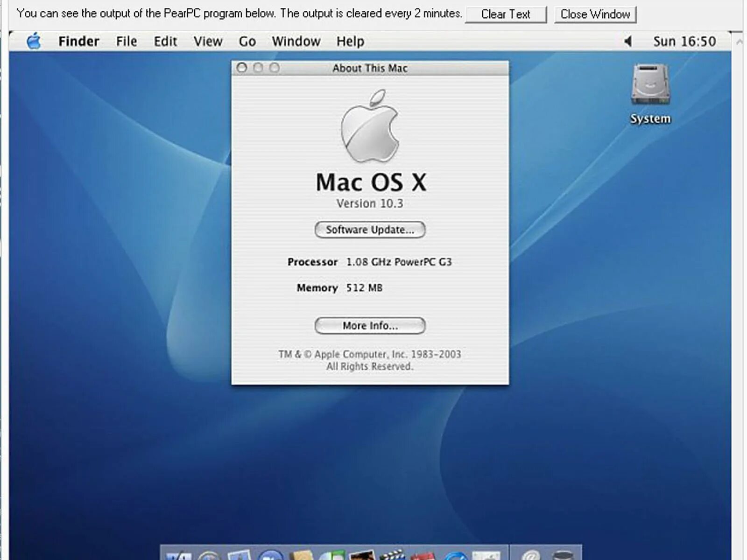This screenshot has height=560, width=747.
Task: Open the Go menu
Action: pos(247,41)
